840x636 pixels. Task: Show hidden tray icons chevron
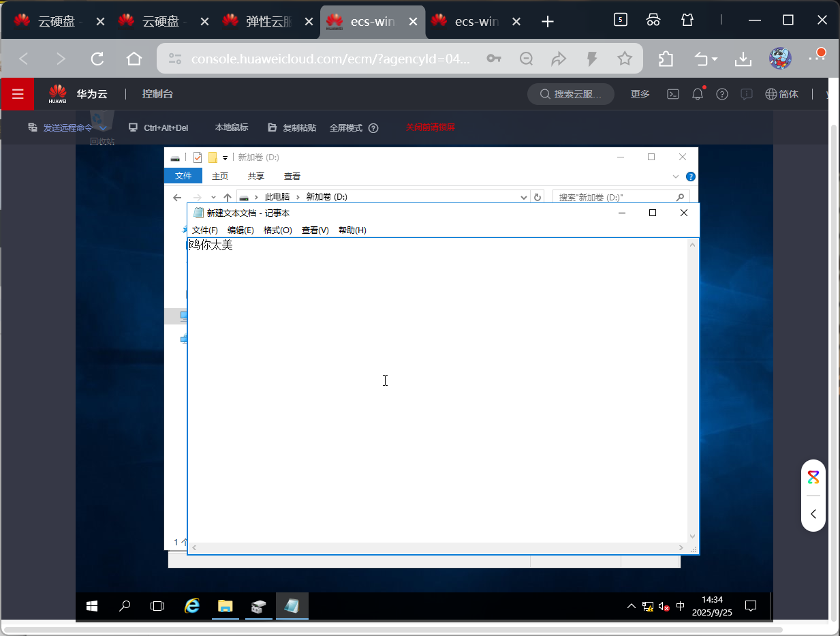point(632,606)
